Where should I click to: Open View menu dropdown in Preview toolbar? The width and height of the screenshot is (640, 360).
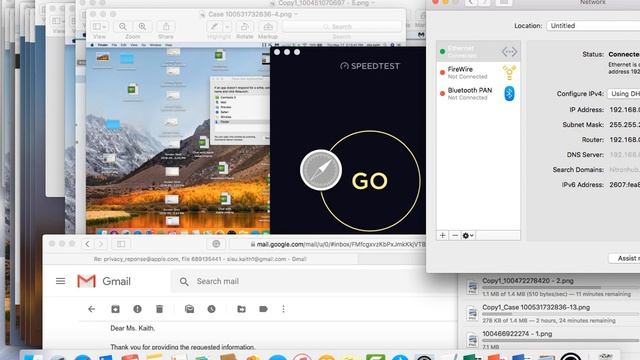99,27
